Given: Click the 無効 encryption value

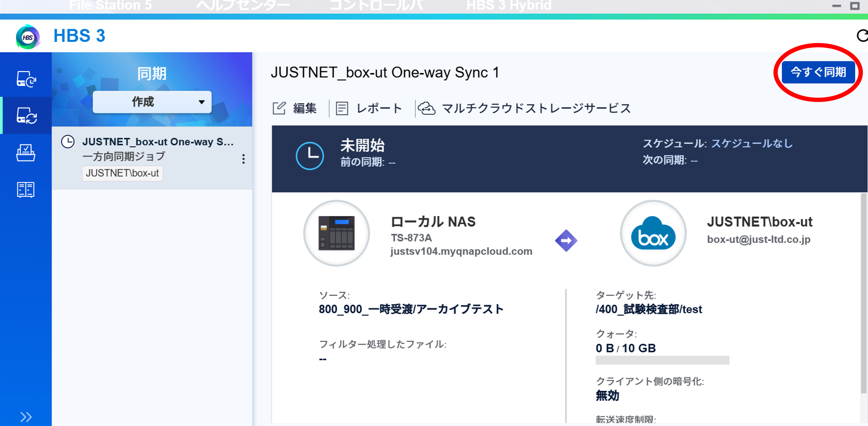Looking at the screenshot, I should click(607, 396).
